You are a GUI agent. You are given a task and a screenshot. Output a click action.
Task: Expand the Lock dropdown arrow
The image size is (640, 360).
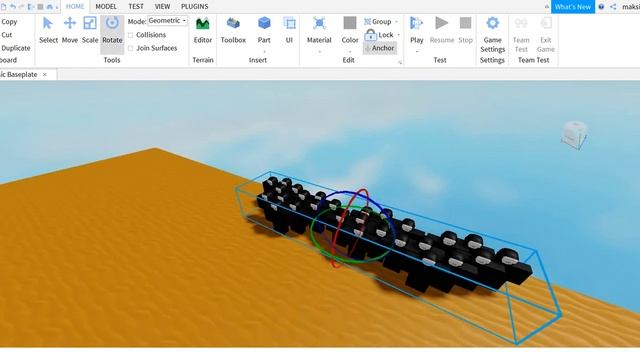click(398, 35)
